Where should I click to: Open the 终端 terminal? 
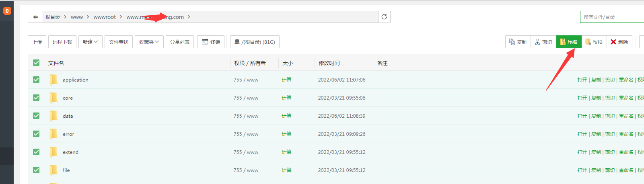click(211, 42)
